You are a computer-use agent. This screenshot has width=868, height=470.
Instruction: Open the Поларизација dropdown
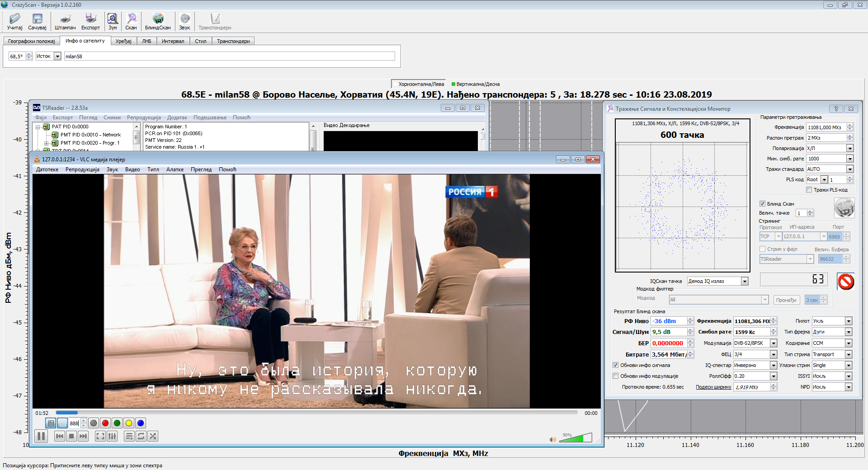coord(850,148)
